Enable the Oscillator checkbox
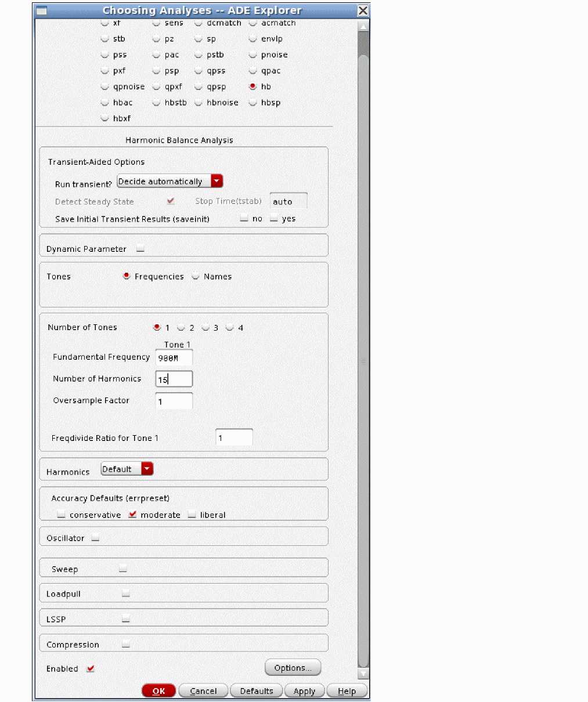Screen dimensions: 588x702 coord(95,538)
